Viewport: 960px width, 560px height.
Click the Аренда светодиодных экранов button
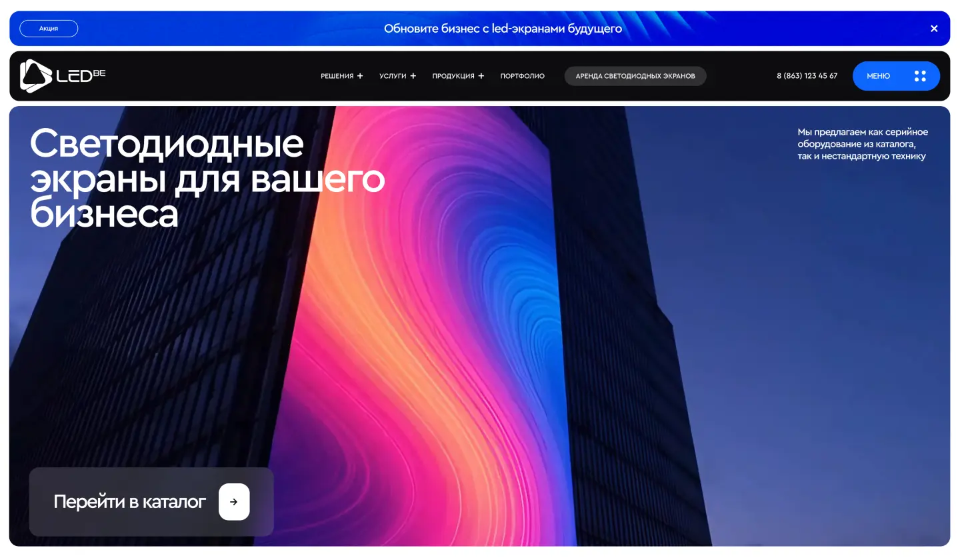(x=635, y=76)
